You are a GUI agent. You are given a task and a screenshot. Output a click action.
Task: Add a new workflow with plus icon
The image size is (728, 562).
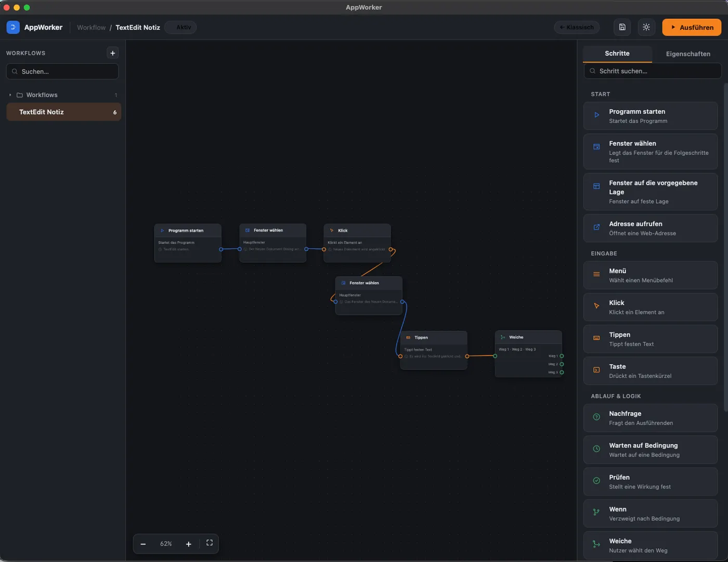tap(112, 53)
